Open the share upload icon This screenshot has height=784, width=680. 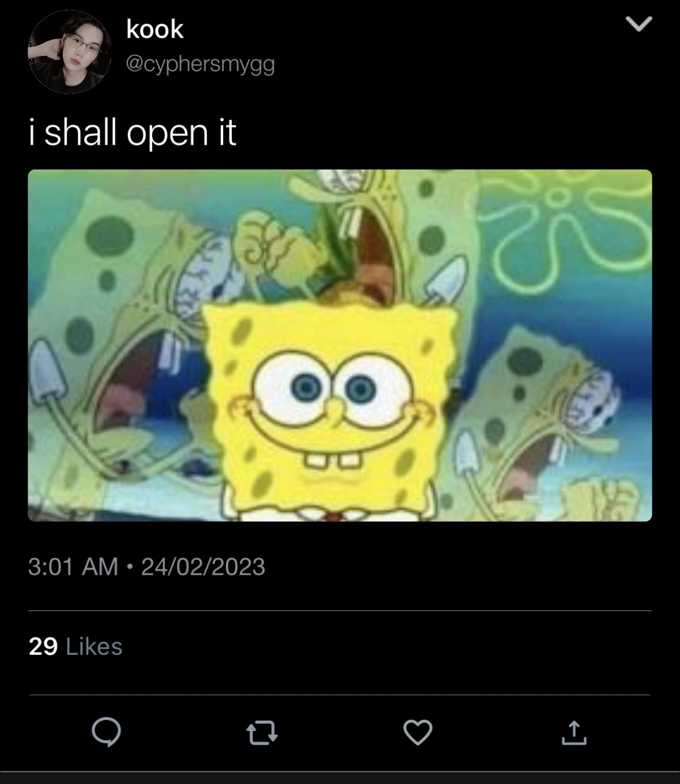tap(574, 732)
